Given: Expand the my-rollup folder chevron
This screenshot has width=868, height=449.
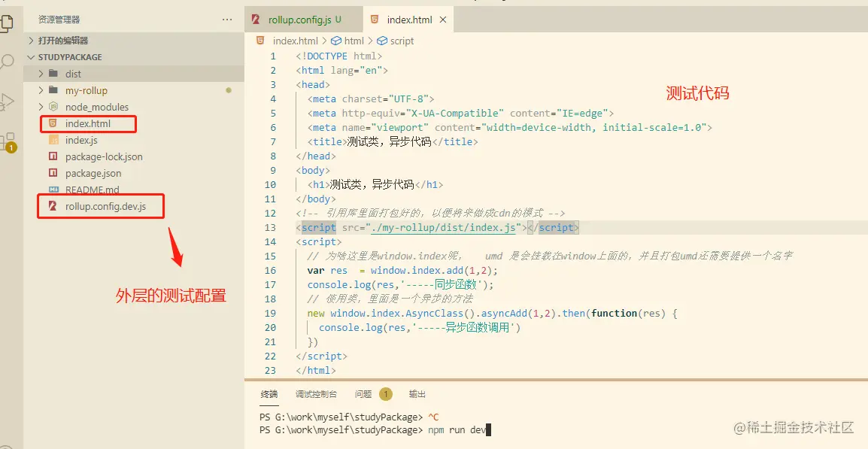Looking at the screenshot, I should coord(41,90).
